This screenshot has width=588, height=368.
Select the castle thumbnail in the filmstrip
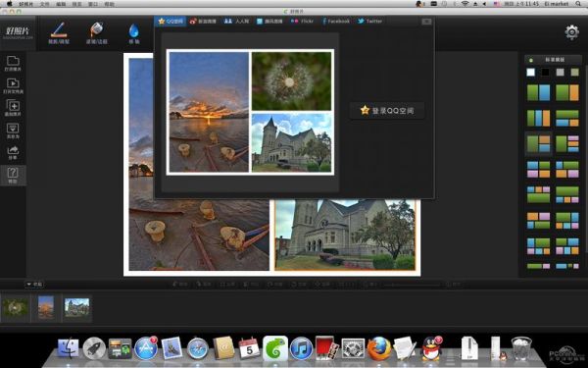(76, 307)
